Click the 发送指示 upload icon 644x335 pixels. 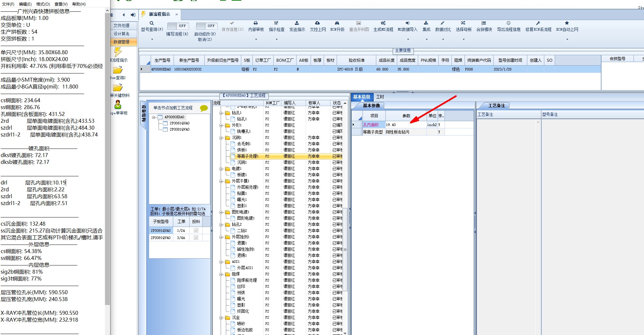point(297,23)
